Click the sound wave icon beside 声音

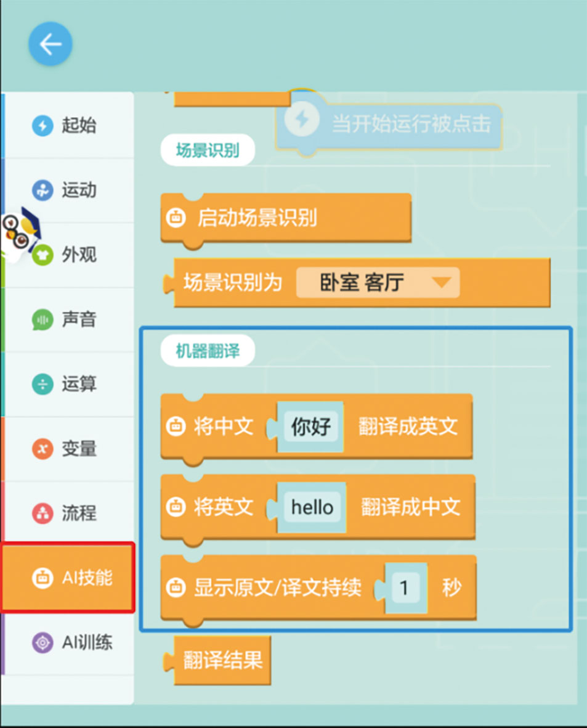(x=43, y=319)
